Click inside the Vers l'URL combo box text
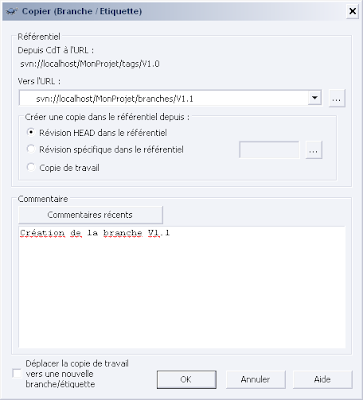 pos(163,98)
